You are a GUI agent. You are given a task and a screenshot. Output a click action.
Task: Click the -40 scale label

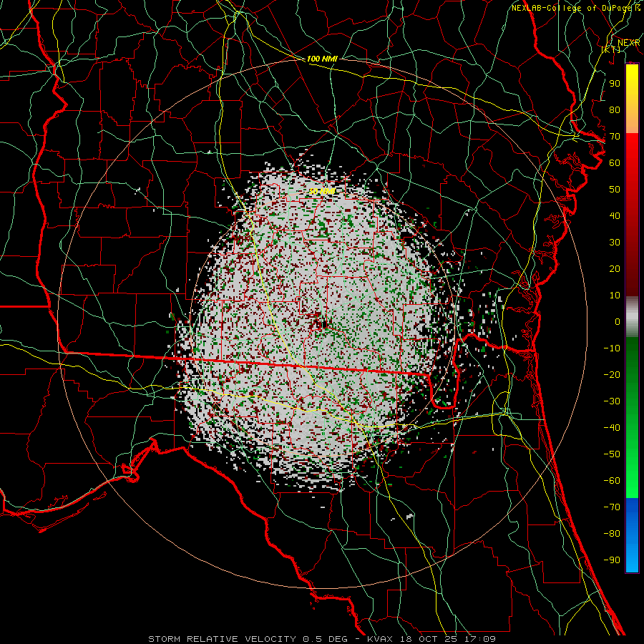coord(612,428)
